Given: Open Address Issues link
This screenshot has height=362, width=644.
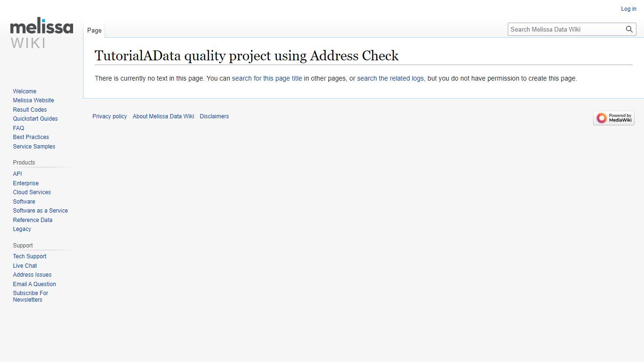Looking at the screenshot, I should click(32, 275).
